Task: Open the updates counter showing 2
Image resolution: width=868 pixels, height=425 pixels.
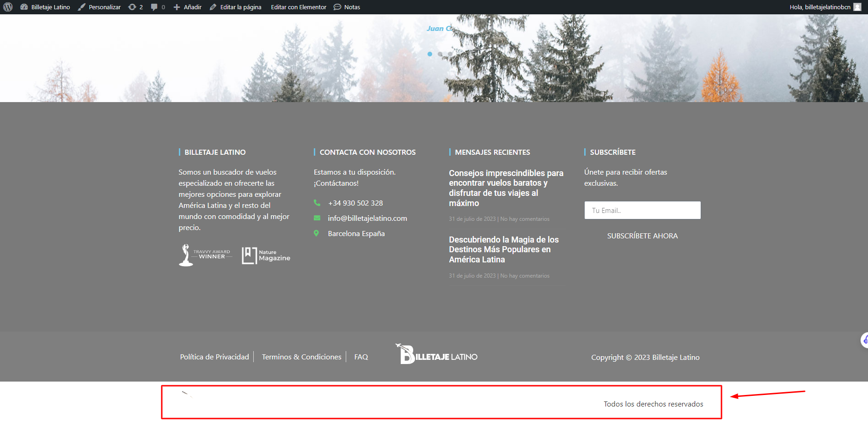Action: pos(135,7)
